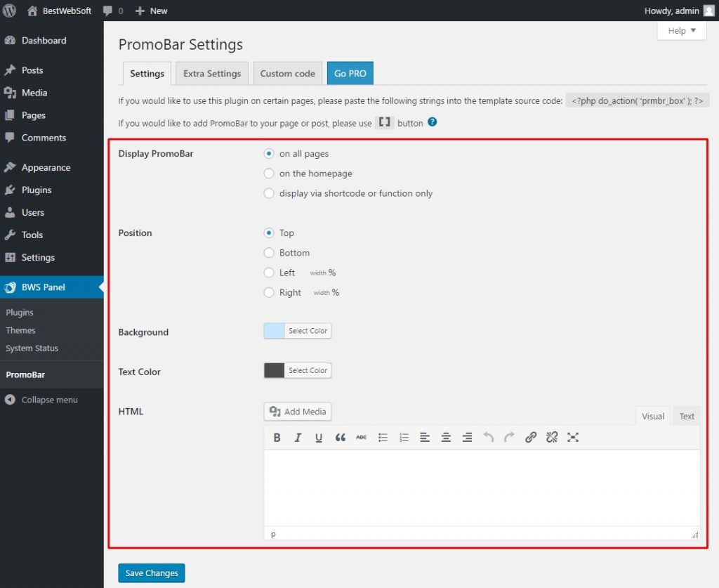This screenshot has height=588, width=719.
Task: Open the Go PRO page
Action: [x=350, y=72]
